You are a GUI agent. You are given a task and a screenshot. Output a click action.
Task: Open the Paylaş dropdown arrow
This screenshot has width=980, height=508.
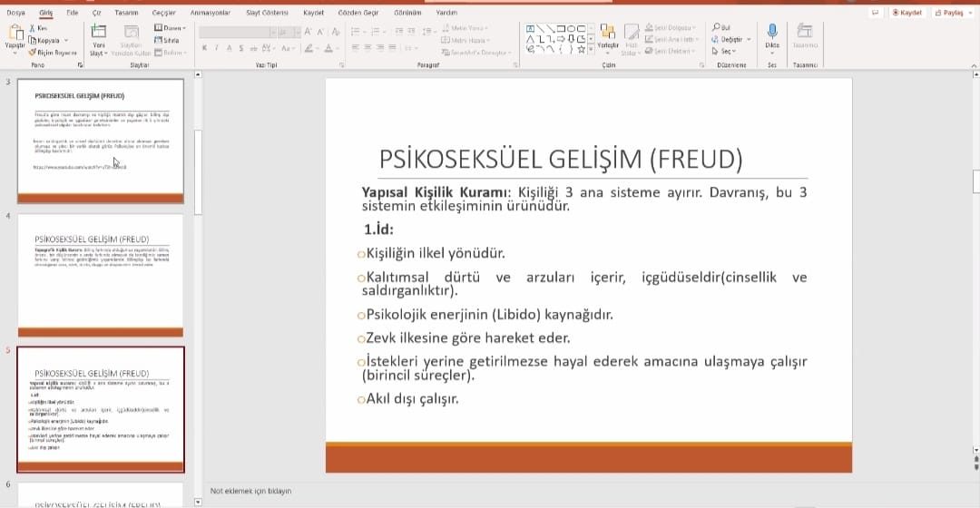pyautogui.click(x=969, y=13)
